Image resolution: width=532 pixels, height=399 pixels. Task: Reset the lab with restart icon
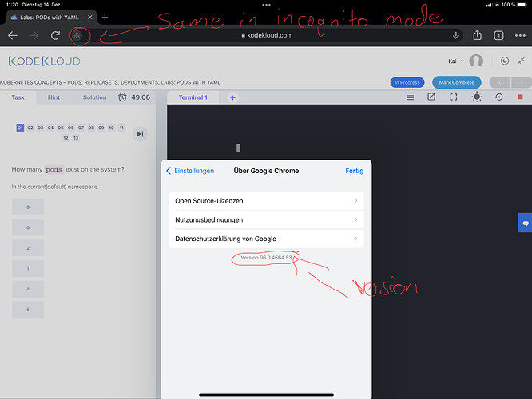point(498,97)
